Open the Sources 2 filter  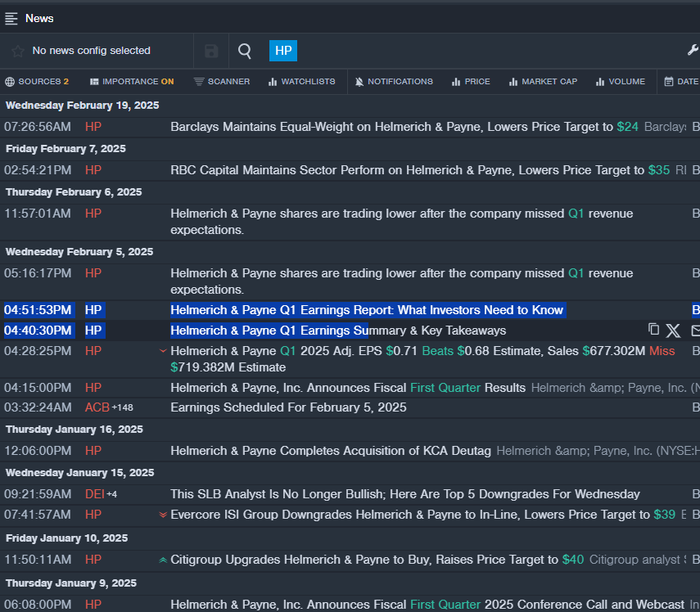37,82
